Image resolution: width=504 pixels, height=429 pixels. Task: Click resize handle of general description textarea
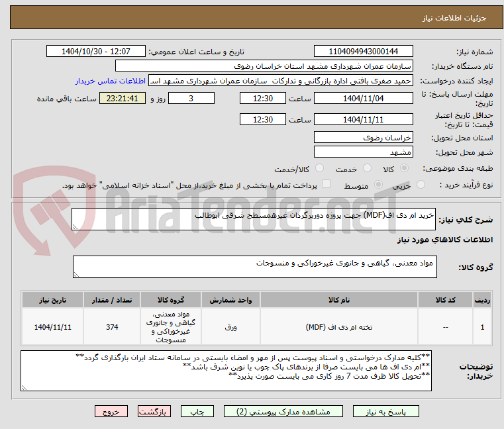pos(75,227)
